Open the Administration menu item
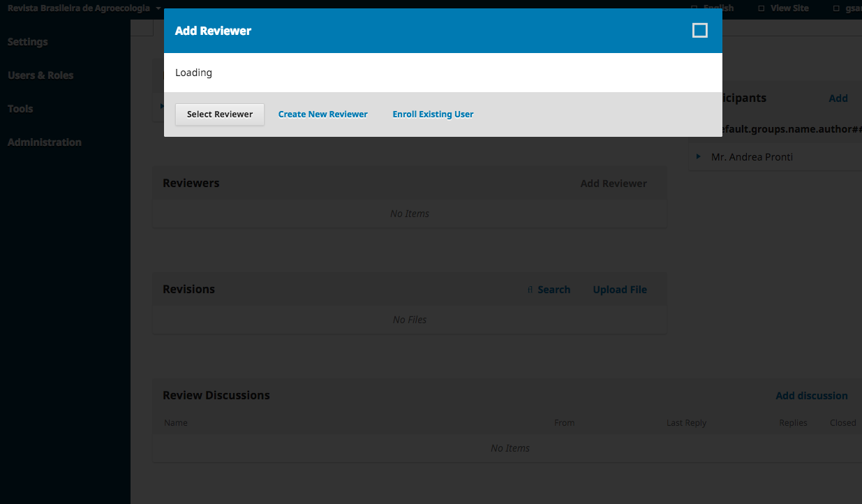 [x=45, y=142]
